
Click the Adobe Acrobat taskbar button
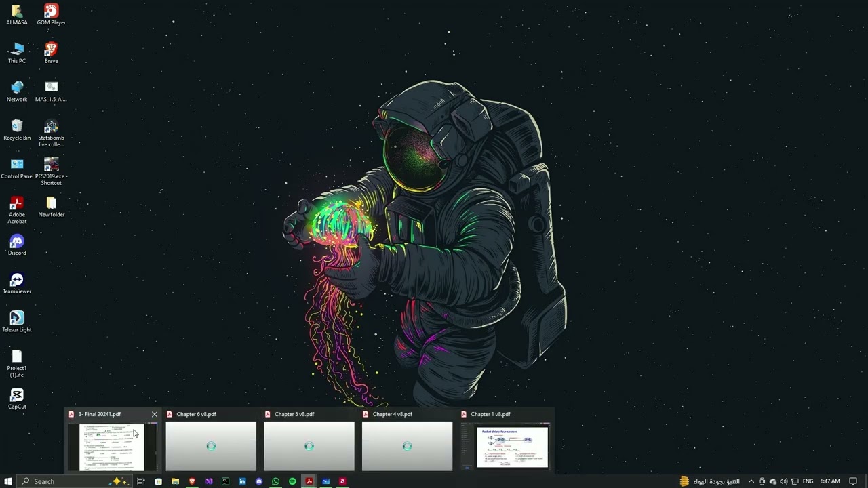(x=309, y=481)
